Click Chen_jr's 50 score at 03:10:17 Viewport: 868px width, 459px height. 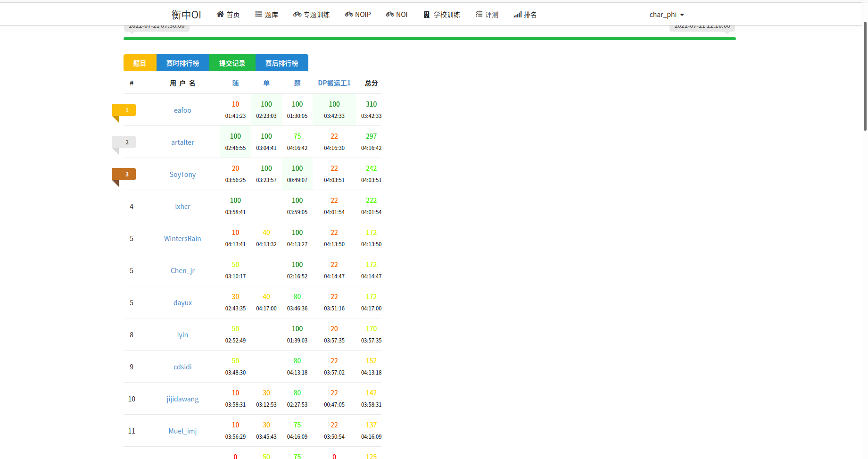tap(235, 264)
